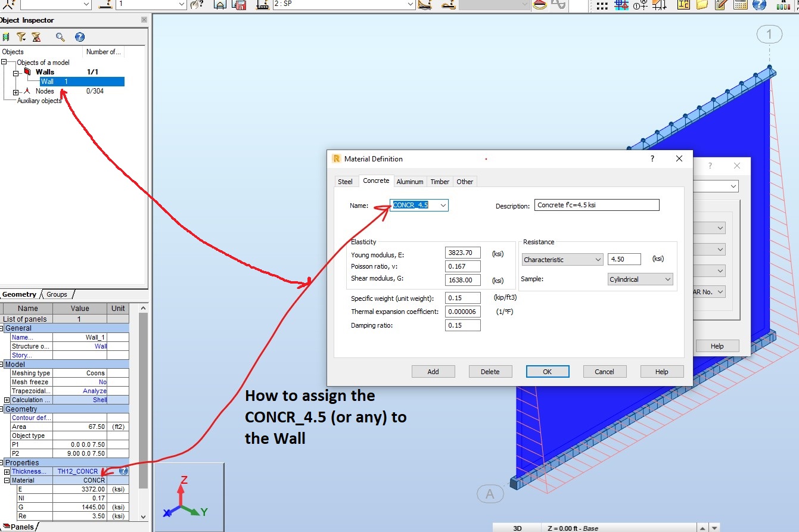Confirm material settings with the OK button
Screen dimensions: 799x532
point(547,371)
